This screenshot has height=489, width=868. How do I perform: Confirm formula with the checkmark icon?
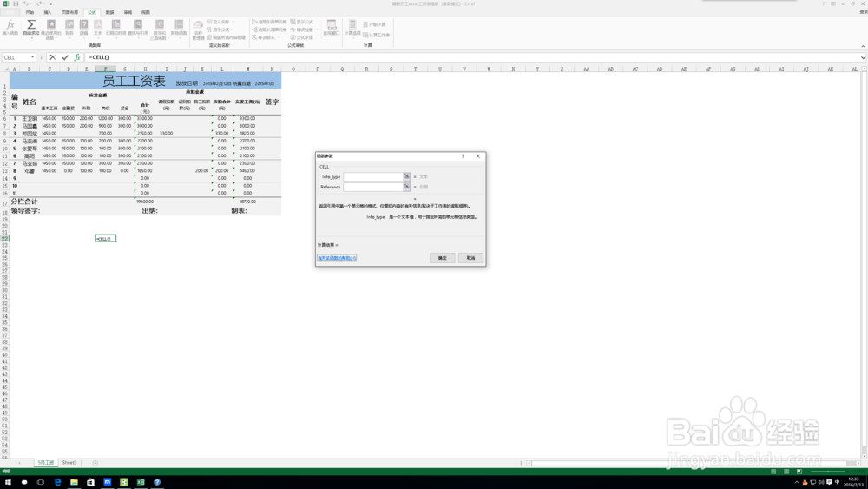[x=65, y=57]
